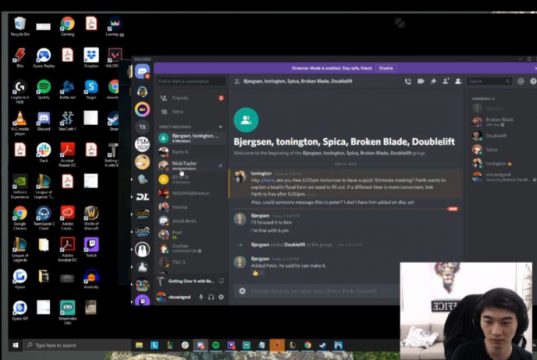Open pinned messages in the chat header

(433, 82)
